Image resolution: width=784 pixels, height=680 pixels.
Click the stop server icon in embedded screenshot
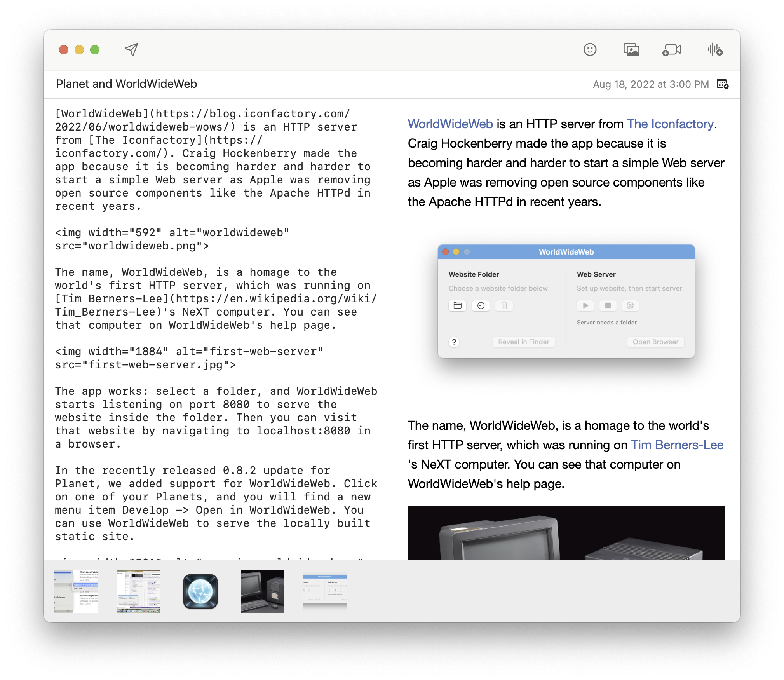click(608, 305)
